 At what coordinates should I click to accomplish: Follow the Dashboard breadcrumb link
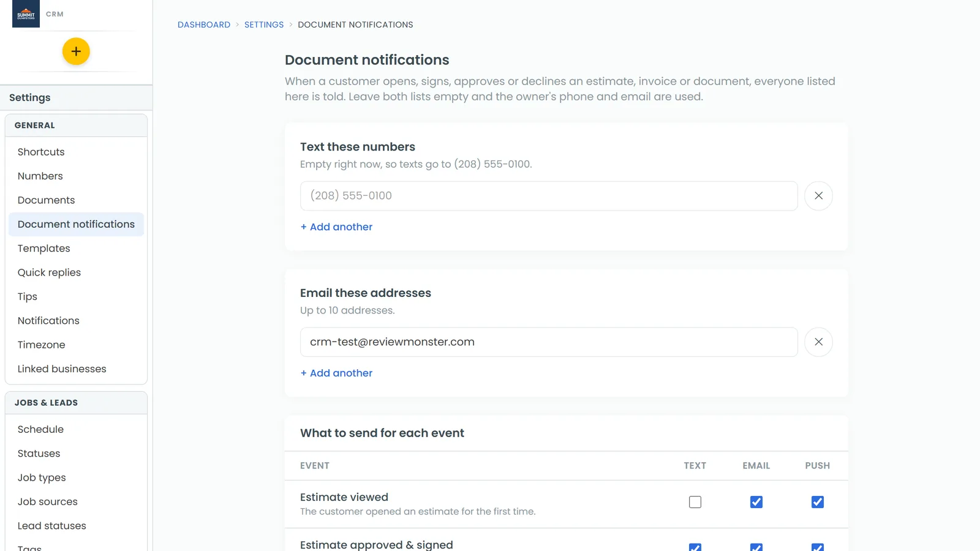point(204,25)
